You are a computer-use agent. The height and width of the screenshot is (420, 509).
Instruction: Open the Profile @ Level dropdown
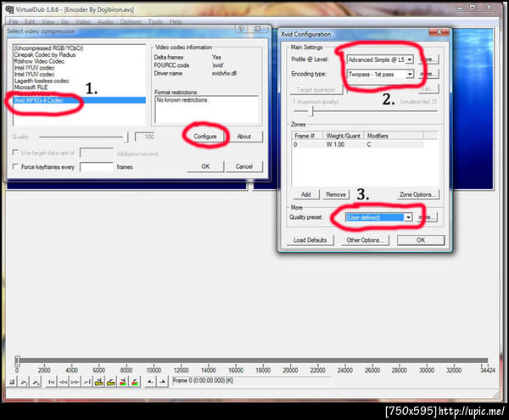(x=410, y=59)
